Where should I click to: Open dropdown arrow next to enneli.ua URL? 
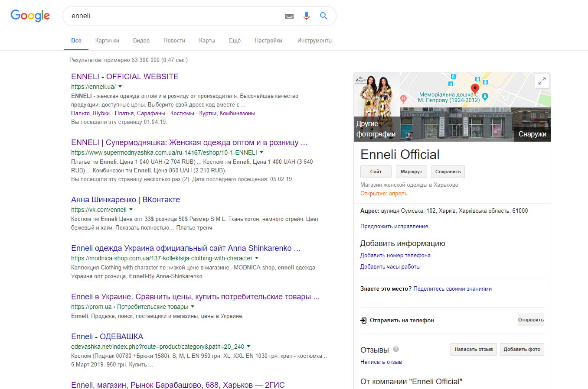click(x=120, y=87)
